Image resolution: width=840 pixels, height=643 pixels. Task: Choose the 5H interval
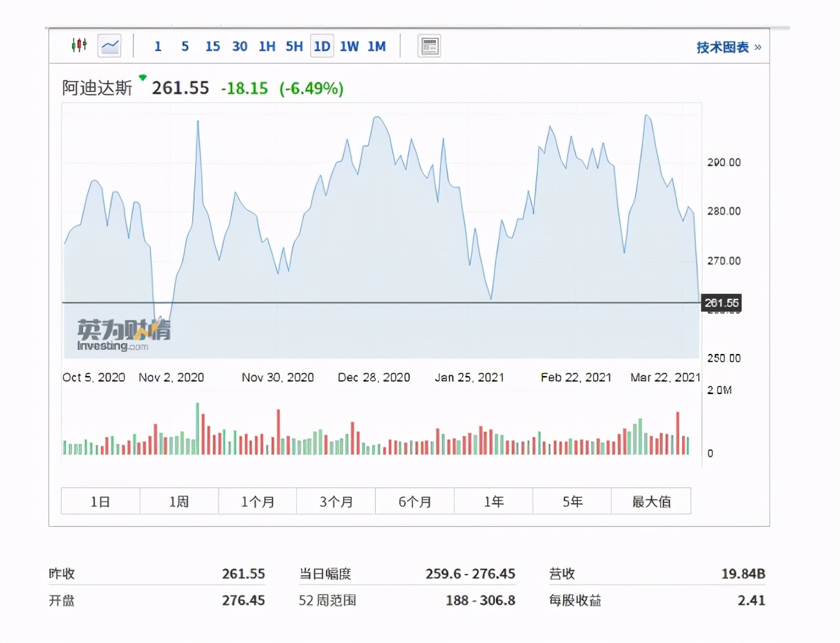tap(294, 46)
